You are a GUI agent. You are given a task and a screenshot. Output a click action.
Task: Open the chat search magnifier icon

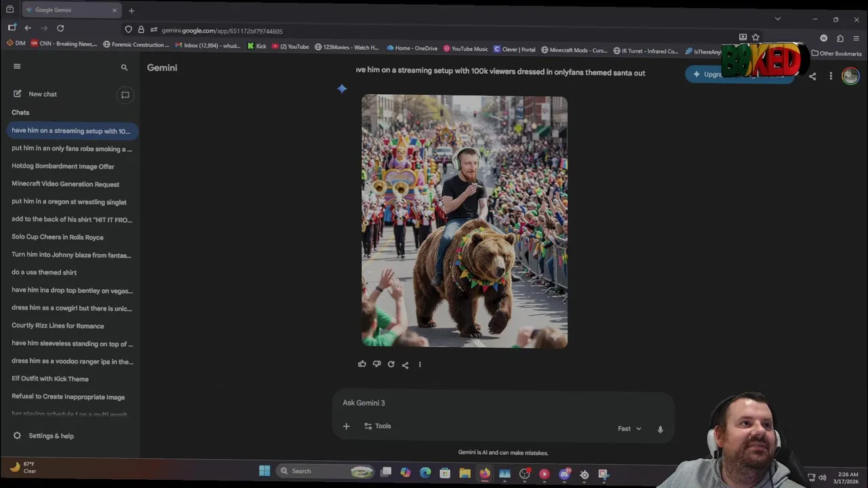[124, 68]
